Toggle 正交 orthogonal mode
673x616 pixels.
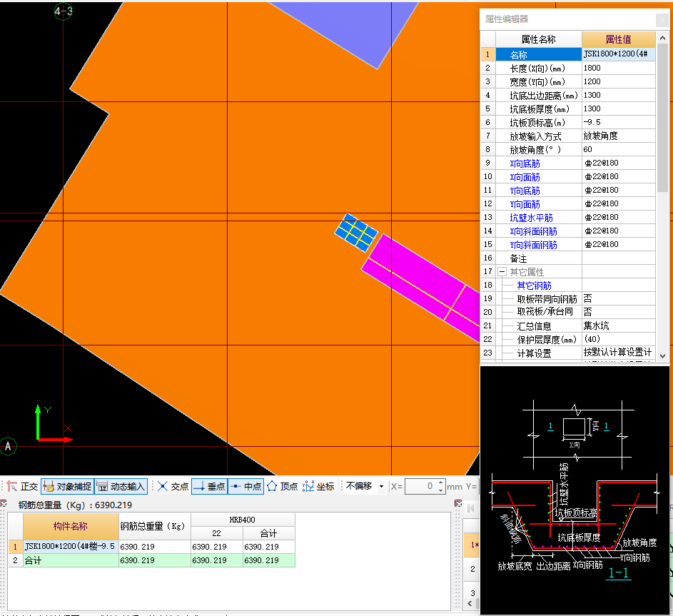23,486
